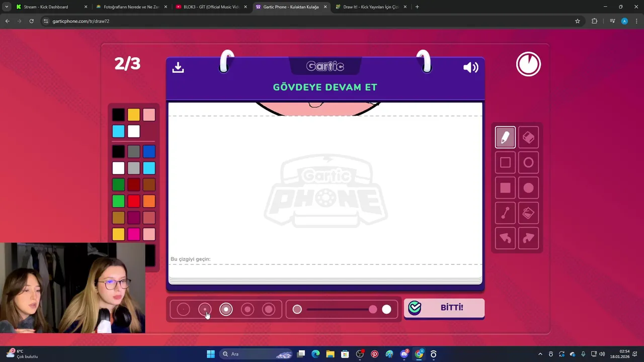Viewport: 644px width, 362px height.
Task: Pick the hot pink magenta swatch
Action: (x=133, y=234)
